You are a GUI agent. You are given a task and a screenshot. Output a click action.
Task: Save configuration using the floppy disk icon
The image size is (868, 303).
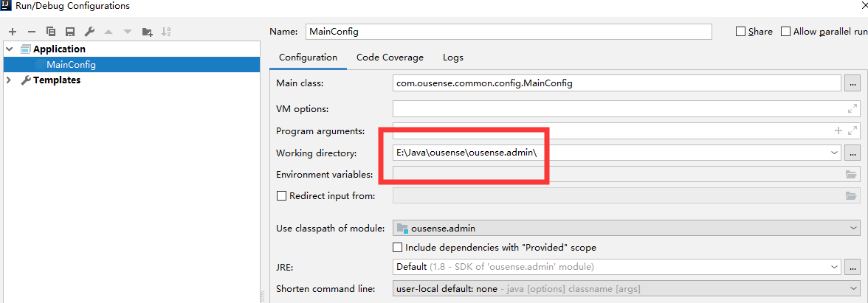[70, 32]
